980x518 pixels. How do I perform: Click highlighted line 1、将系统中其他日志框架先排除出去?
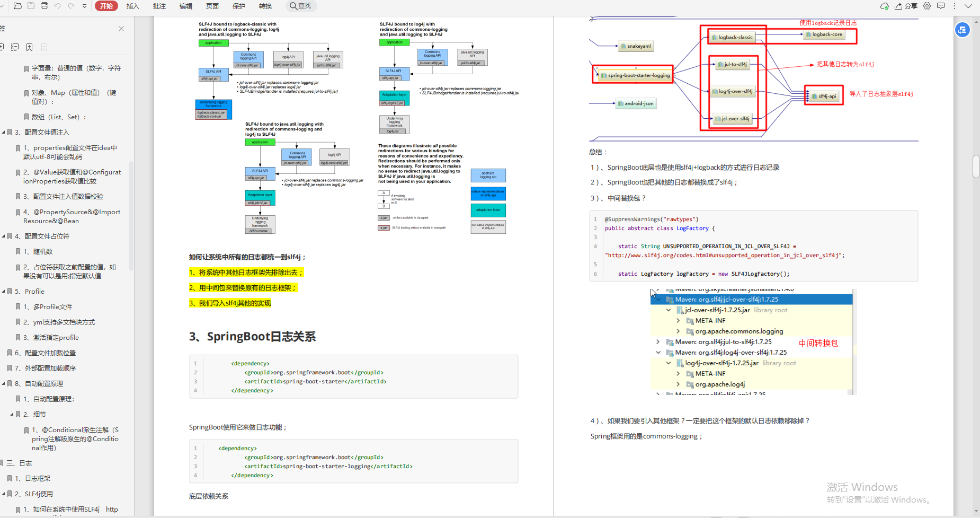[246, 273]
